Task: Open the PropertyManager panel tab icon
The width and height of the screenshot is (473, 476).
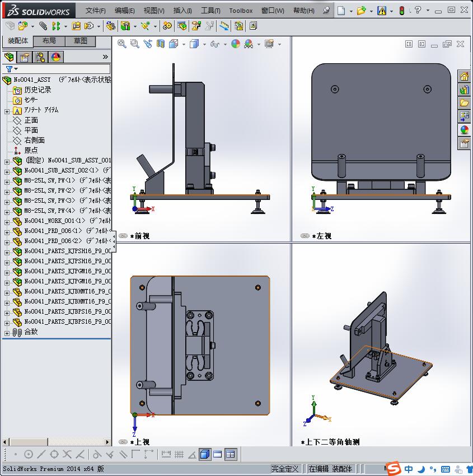Action: 25,57
